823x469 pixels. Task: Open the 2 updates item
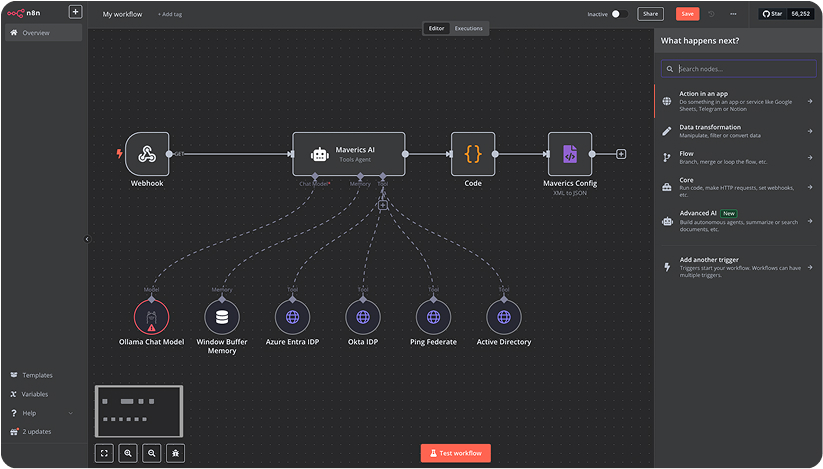pos(44,432)
